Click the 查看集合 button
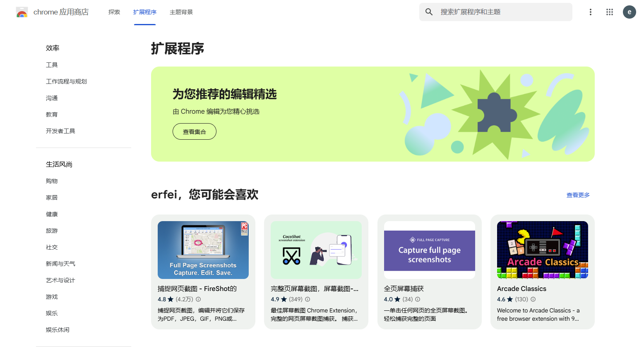The width and height of the screenshot is (644, 348). (x=195, y=131)
